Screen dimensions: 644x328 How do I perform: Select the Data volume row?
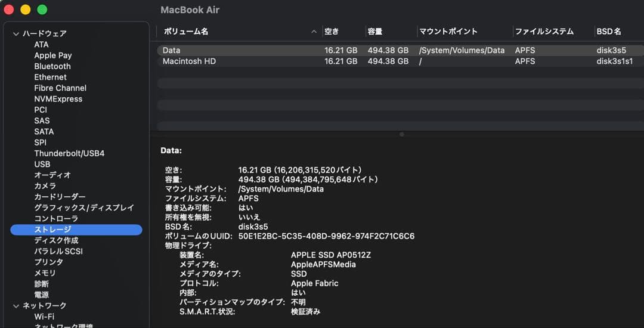pyautogui.click(x=401, y=51)
